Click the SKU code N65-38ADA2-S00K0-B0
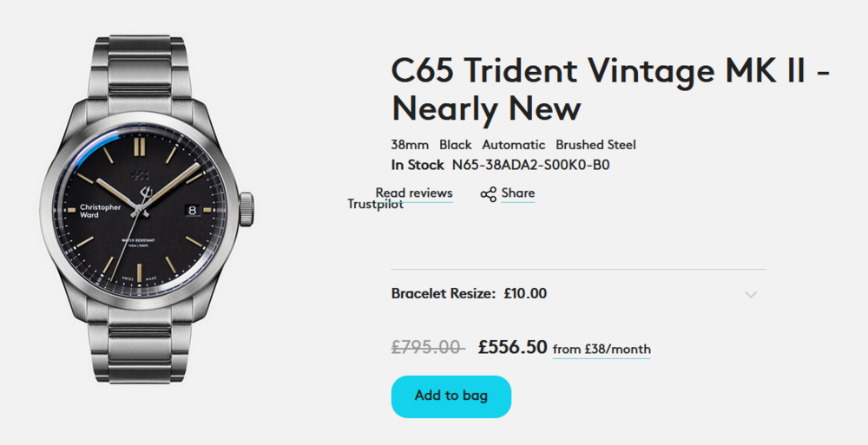This screenshot has height=445, width=868. click(536, 165)
